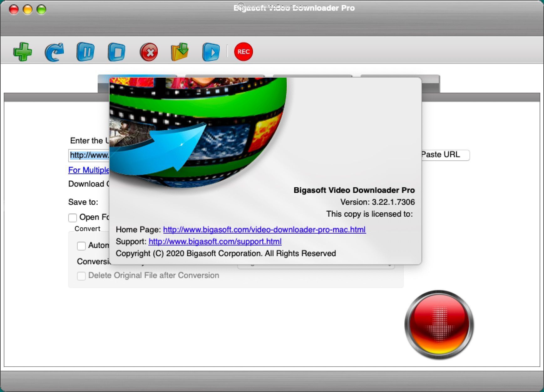The width and height of the screenshot is (544, 392).
Task: Select the first tab behind the dialog
Action: [103, 84]
